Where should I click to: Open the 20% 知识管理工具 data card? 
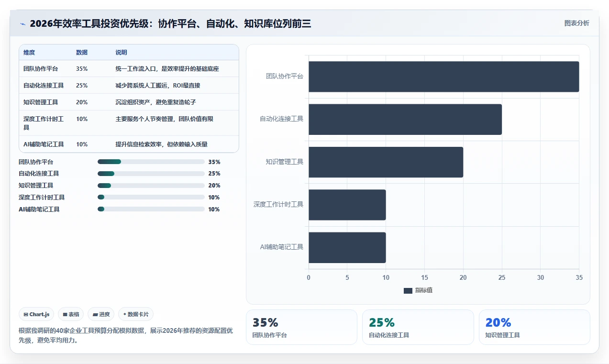point(534,327)
